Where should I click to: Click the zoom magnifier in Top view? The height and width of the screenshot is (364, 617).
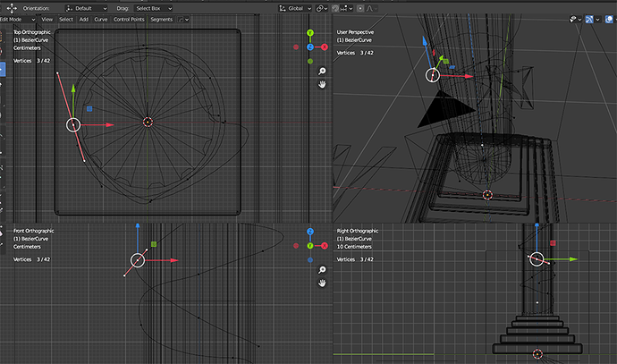[x=322, y=72]
